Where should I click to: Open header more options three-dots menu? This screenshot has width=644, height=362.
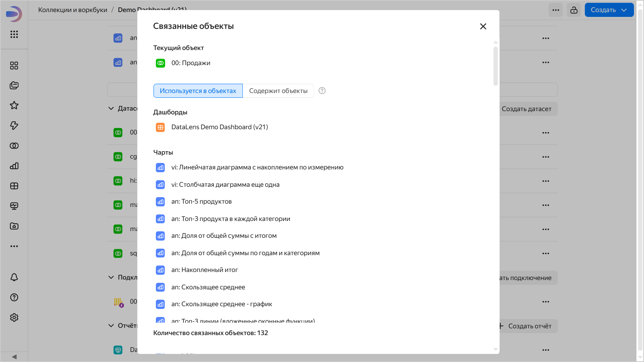click(555, 10)
